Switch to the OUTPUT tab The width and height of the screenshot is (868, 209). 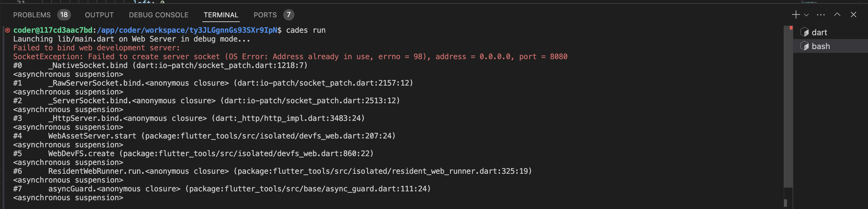tap(99, 15)
